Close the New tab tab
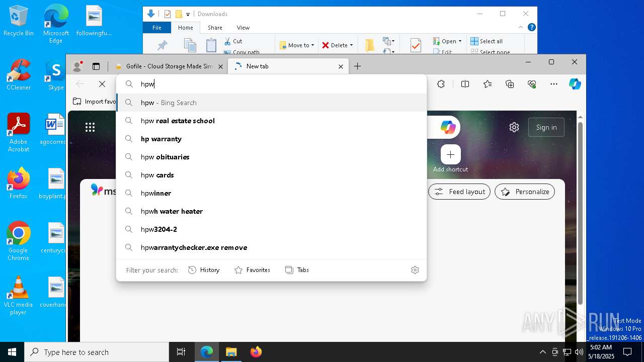 point(341,66)
